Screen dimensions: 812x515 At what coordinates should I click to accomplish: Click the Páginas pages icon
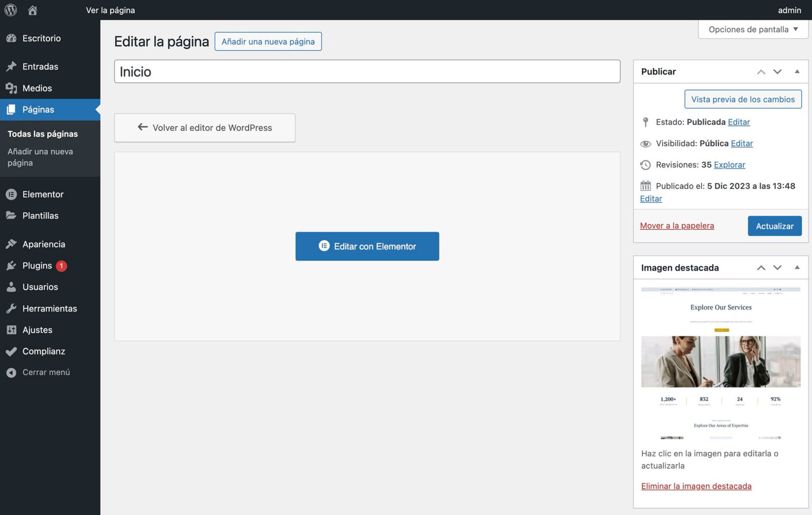(x=11, y=110)
